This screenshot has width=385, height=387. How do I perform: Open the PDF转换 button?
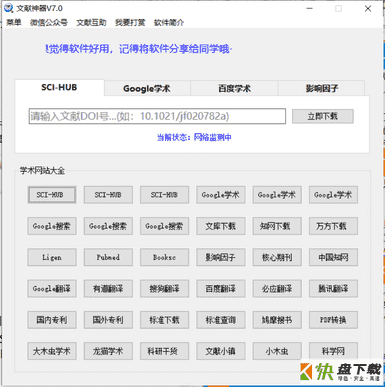333,320
